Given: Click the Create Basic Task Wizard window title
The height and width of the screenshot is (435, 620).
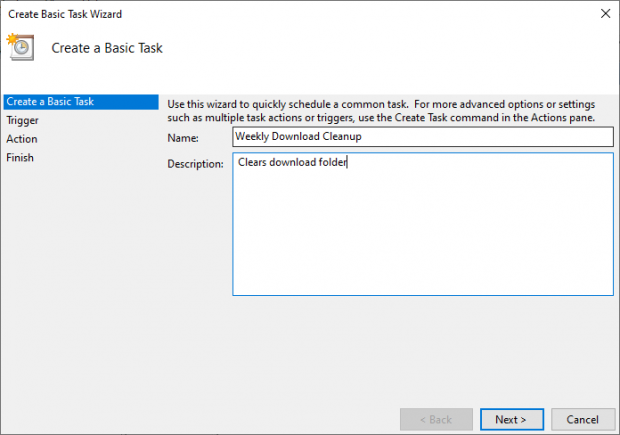Looking at the screenshot, I should [65, 14].
